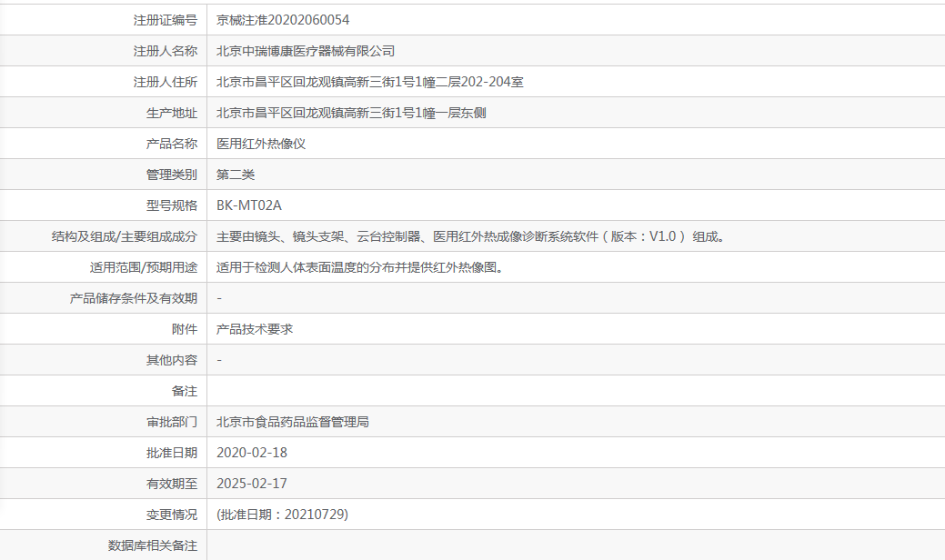Image resolution: width=945 pixels, height=560 pixels.
Task: Click registration number 京械注准20202060054
Action: pos(283,20)
